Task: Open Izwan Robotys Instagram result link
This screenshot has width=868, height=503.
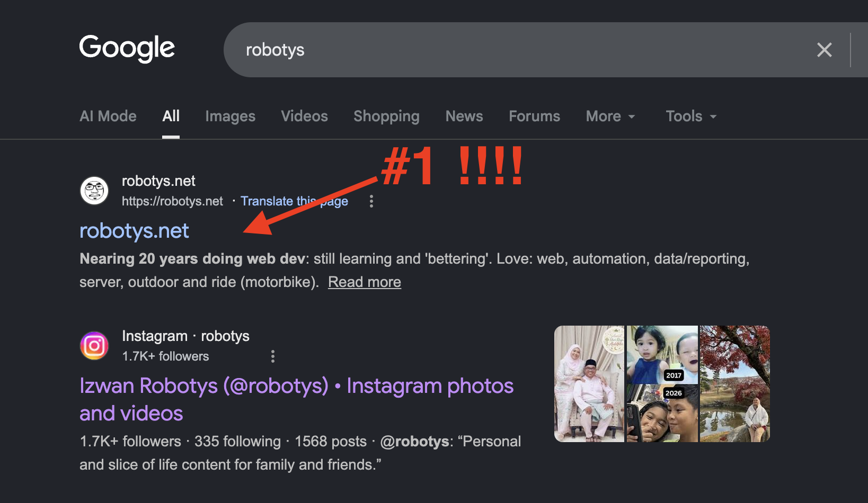Action: 296,399
